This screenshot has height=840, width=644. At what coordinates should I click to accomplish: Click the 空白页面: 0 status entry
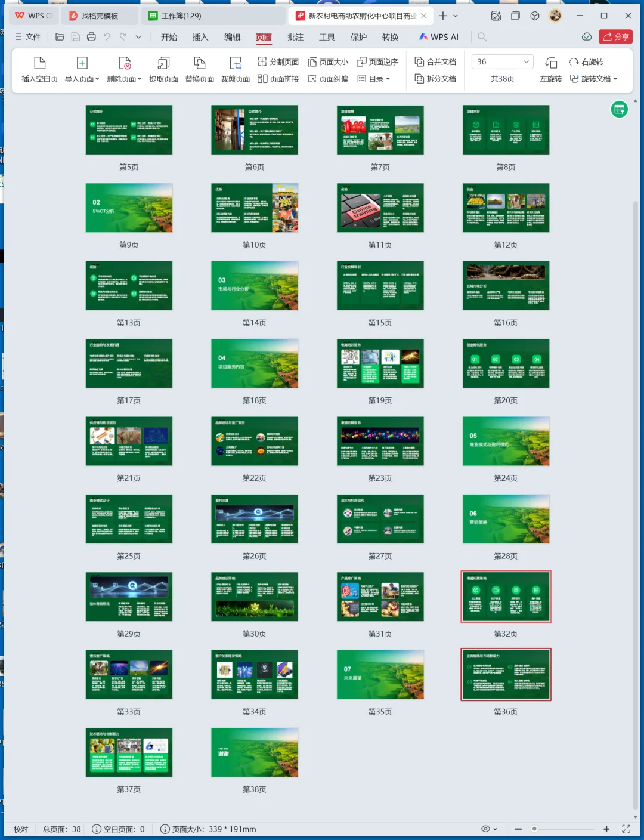(x=119, y=829)
